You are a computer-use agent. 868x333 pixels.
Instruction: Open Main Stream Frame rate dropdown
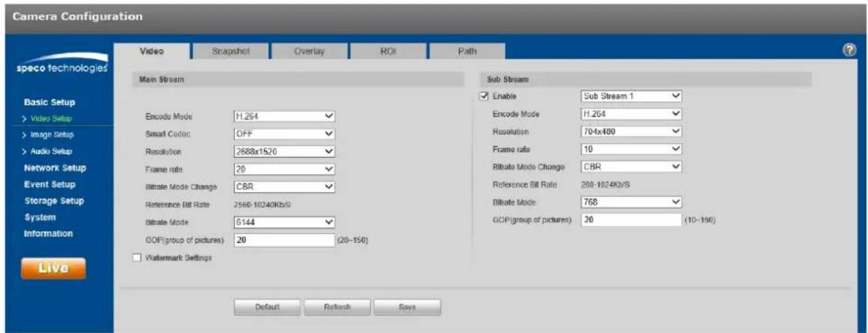coord(285,169)
